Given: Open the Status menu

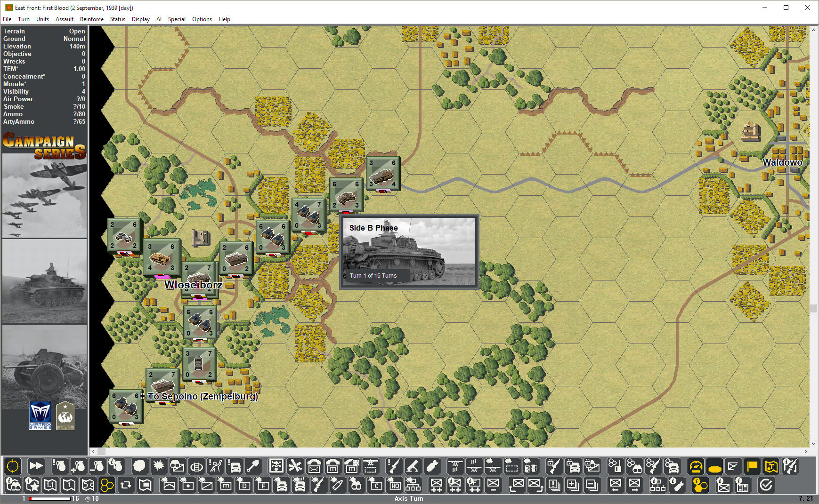Looking at the screenshot, I should point(118,19).
